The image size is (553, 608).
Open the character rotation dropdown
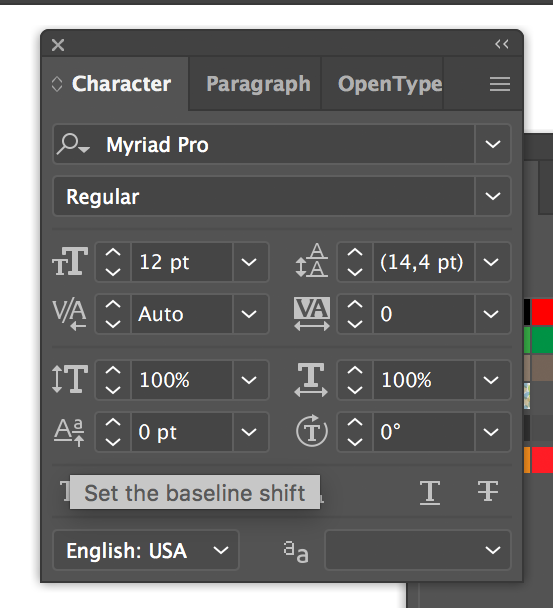[492, 432]
